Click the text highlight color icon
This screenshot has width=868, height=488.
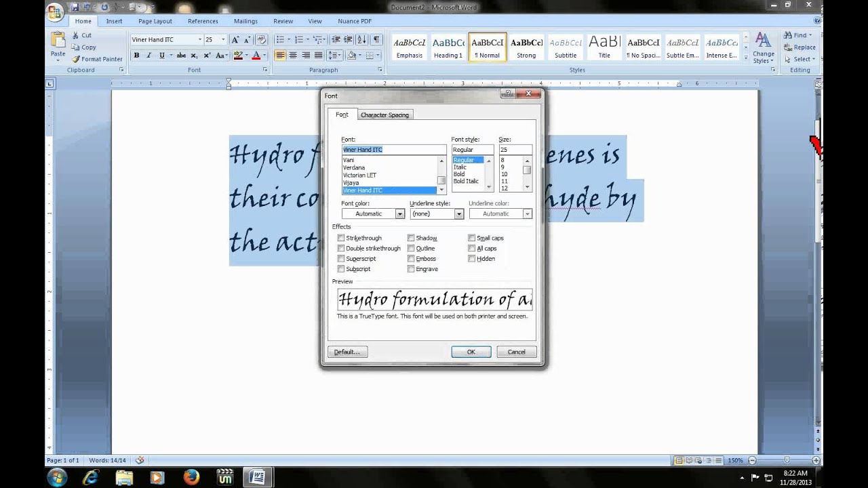(237, 56)
